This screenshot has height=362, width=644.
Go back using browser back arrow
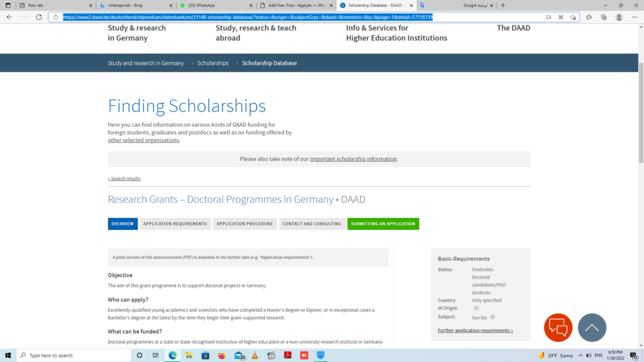tap(9, 17)
